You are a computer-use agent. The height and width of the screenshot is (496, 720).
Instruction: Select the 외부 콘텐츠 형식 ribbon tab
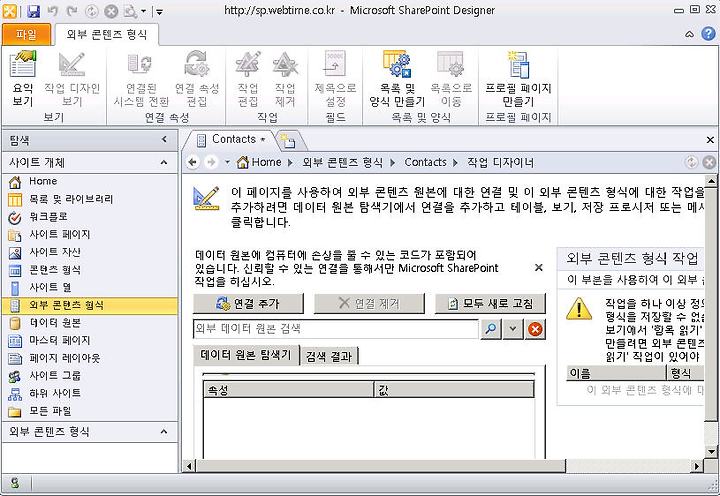point(107,35)
